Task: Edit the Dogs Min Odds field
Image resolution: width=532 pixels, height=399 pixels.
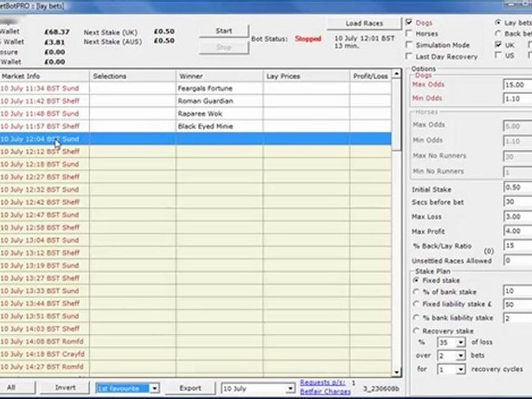Action: [x=518, y=99]
